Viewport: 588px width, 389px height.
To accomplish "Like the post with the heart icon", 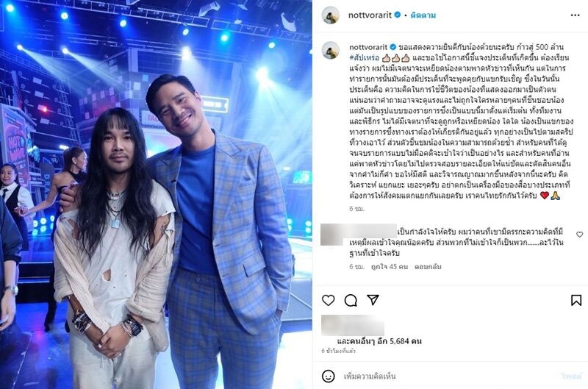I will coord(329,300).
